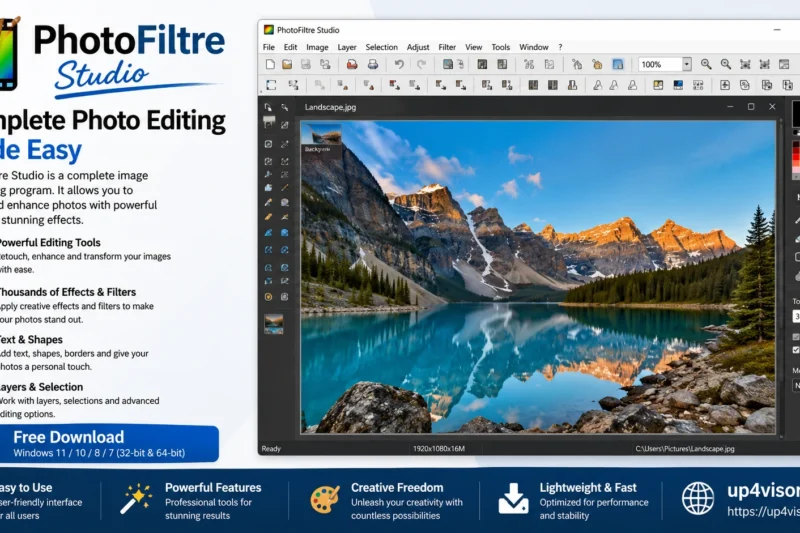Click the 100% zoom level field
Screen dimensions: 800x533
660,64
